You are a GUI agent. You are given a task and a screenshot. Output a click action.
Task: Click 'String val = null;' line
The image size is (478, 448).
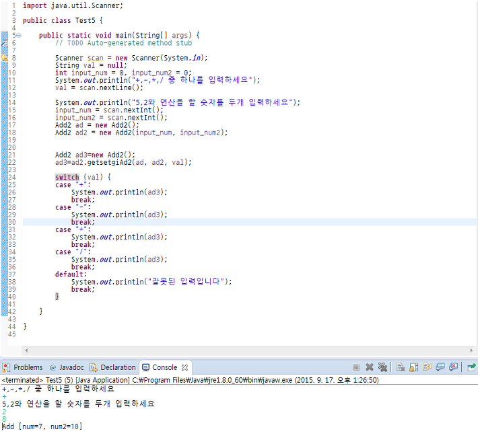[x=91, y=65]
